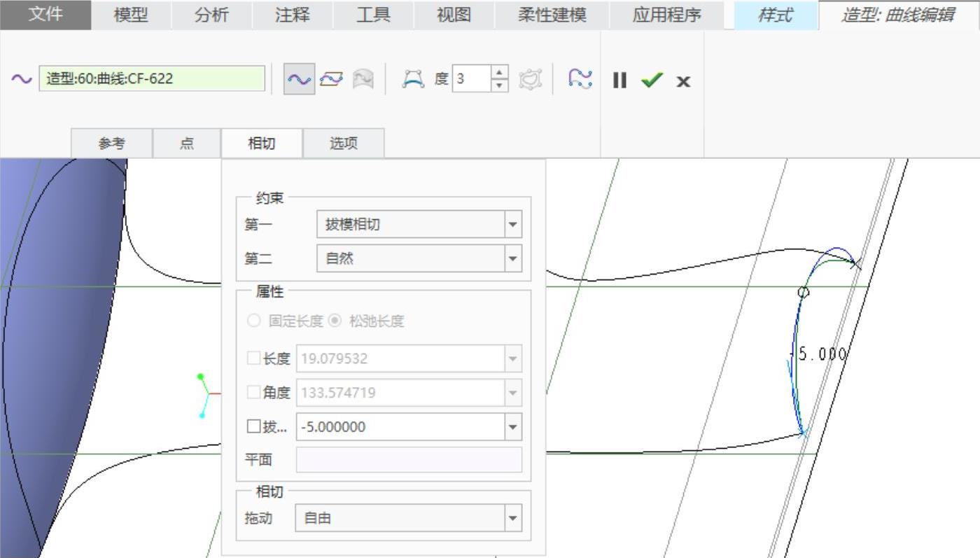The width and height of the screenshot is (980, 558).
Task: Click the 角度 value field 133.574719
Action: point(400,393)
